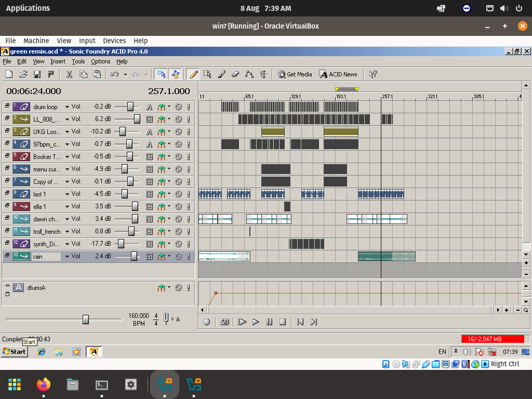
Task: Solo the rain track
Action: pos(189,257)
